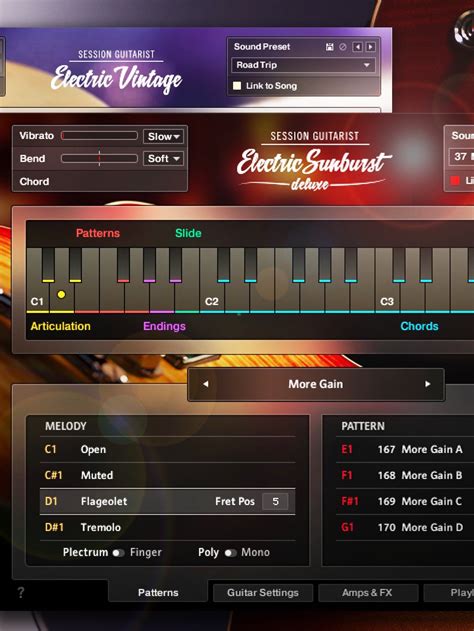Viewport: 474px width, 631px height.
Task: Go to next Sound Preset in Electric Vintage
Action: [x=371, y=47]
